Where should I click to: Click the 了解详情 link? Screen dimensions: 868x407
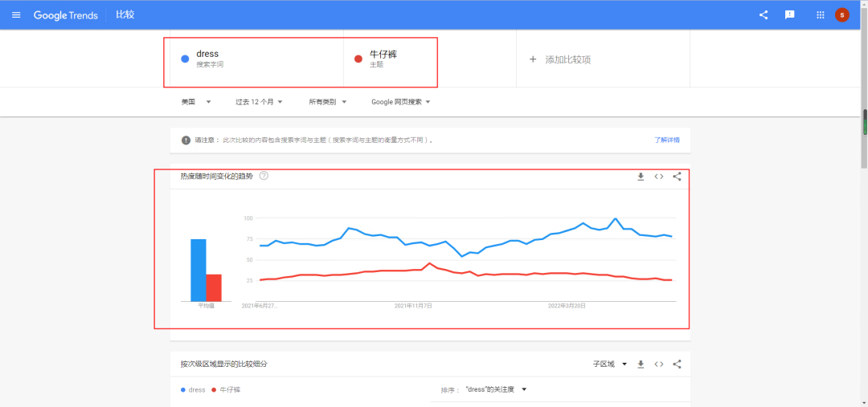[x=666, y=140]
